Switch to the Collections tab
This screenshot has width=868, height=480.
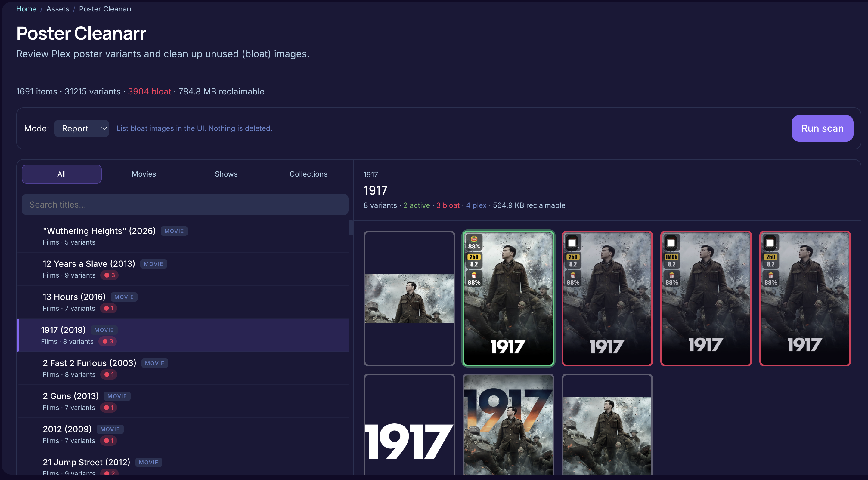click(308, 174)
